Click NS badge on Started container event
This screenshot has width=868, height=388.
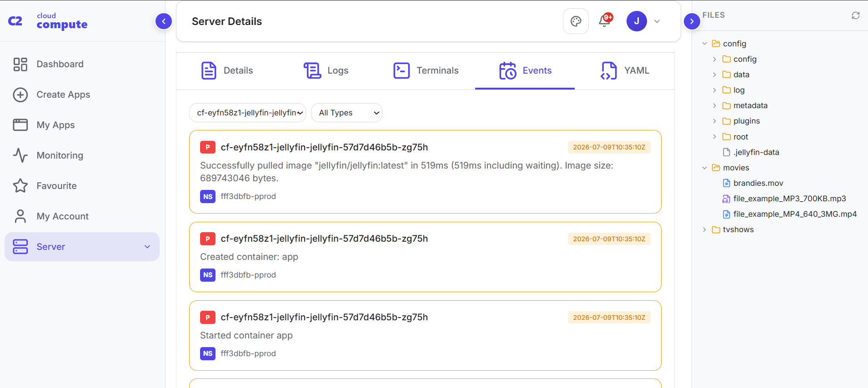(x=208, y=353)
